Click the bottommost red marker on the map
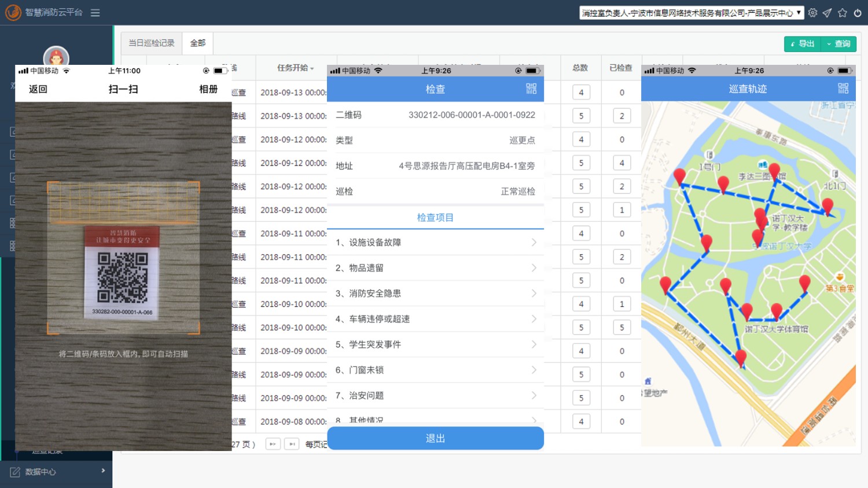This screenshot has width=868, height=488. (741, 359)
